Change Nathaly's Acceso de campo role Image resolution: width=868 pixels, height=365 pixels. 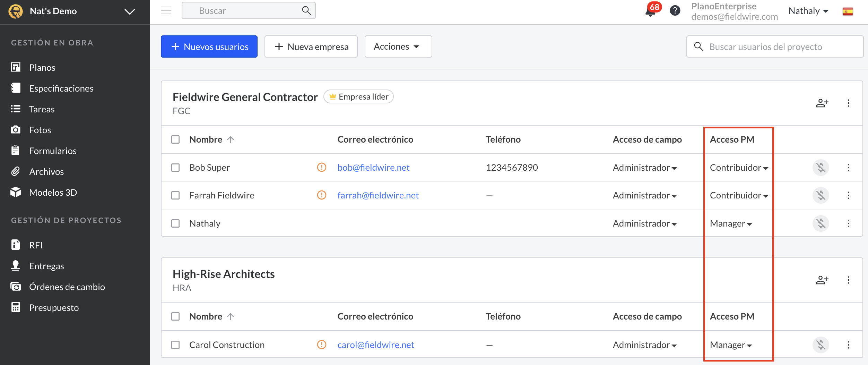[x=645, y=223]
